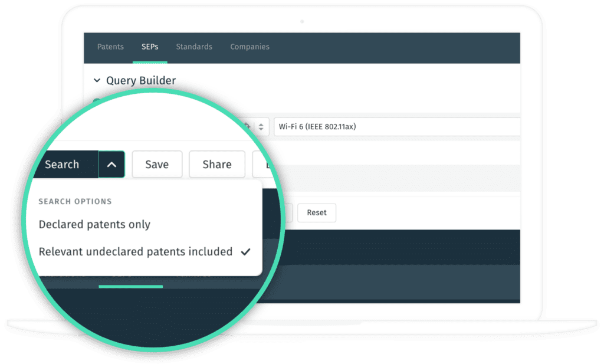Switch to the Standards tab

(x=194, y=47)
